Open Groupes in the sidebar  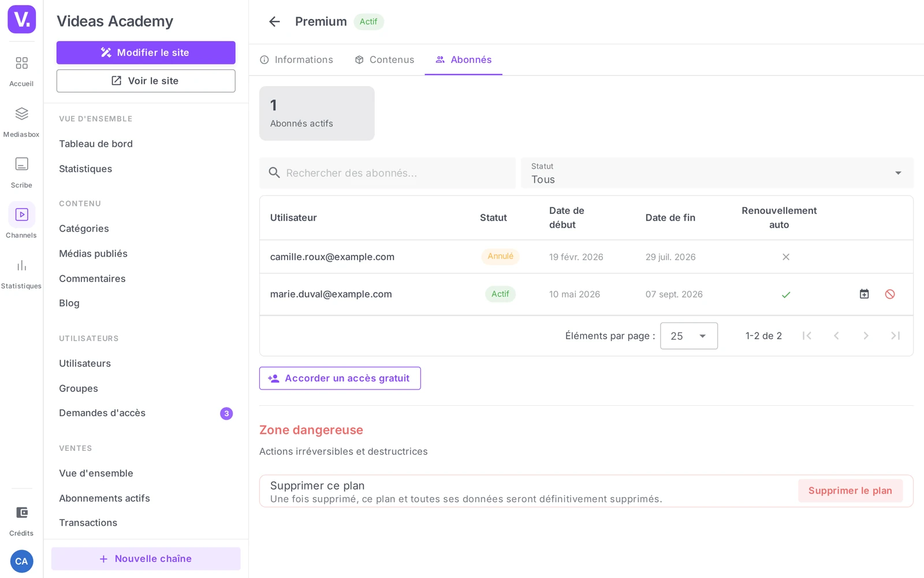pos(79,388)
